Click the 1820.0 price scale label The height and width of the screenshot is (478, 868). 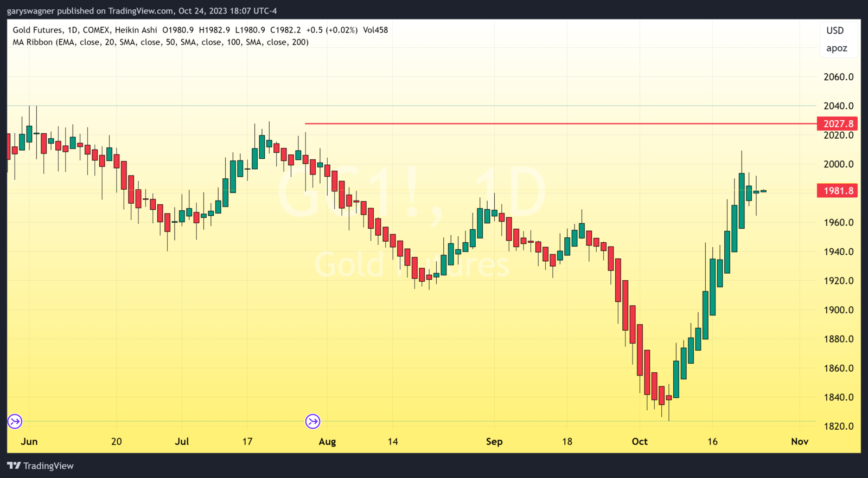coord(838,427)
